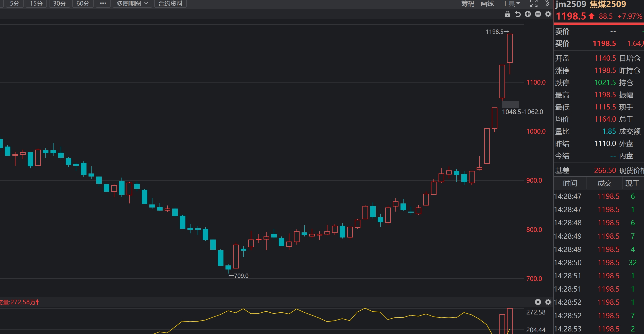The height and width of the screenshot is (334, 644).
Task: Click the undo/reset arrow icon above chart
Action: coord(517,14)
